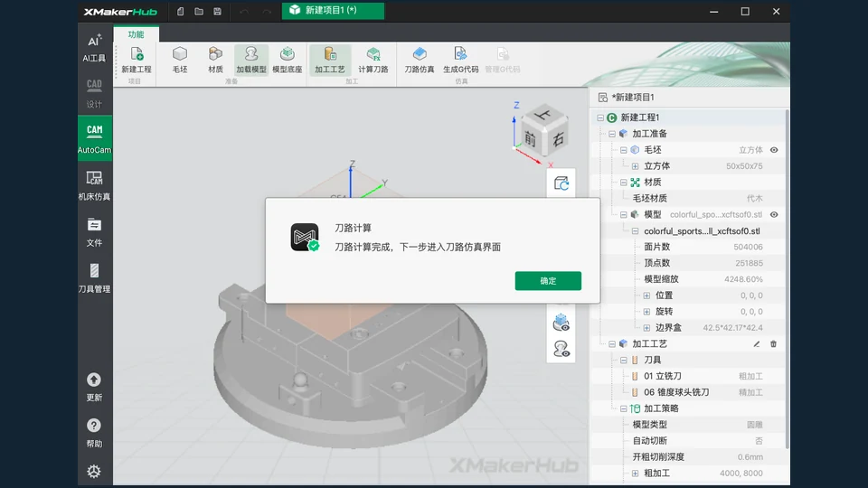
Task: Click 加载模型 load model tool
Action: (251, 61)
